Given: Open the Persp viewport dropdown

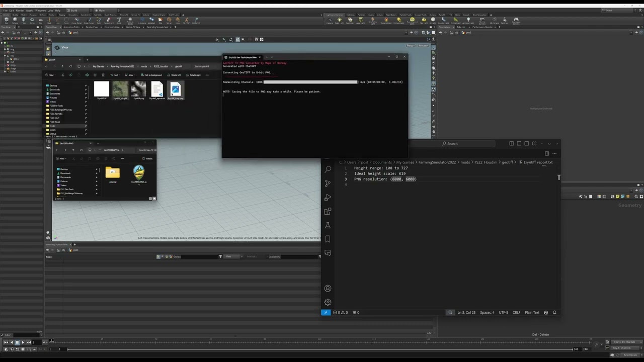Looking at the screenshot, I should click(411, 46).
